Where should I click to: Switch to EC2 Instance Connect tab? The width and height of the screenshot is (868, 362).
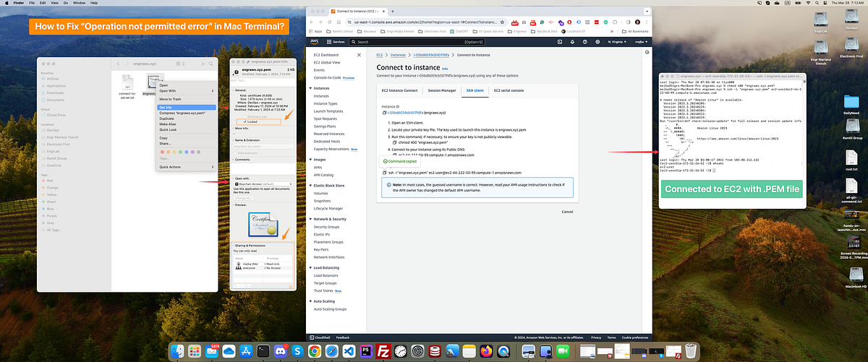pyautogui.click(x=400, y=90)
